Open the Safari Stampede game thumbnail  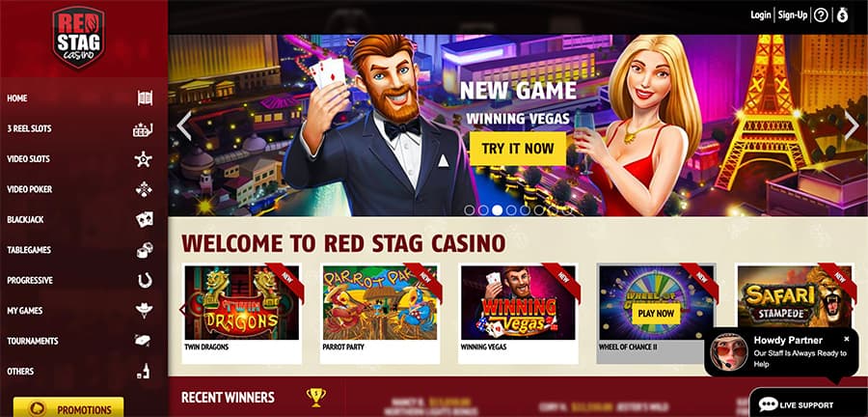[x=795, y=302]
